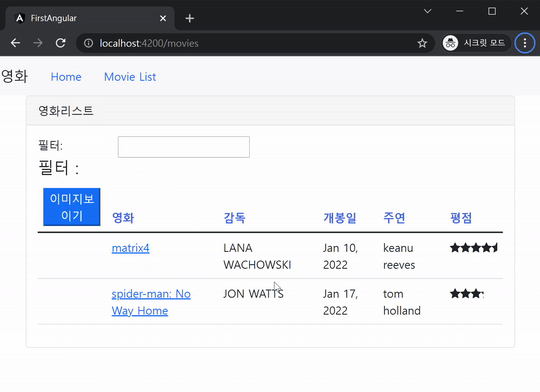Viewport: 540px width, 392px height.
Task: Reload the current page
Action: [61, 43]
